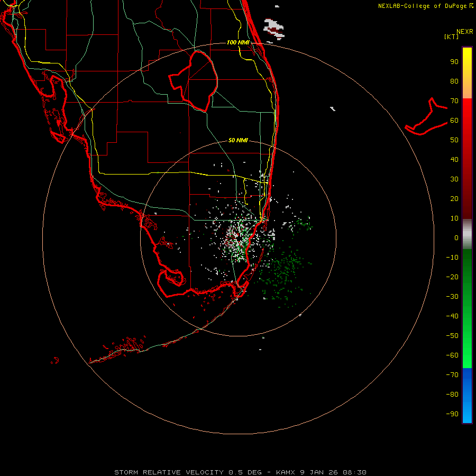Click the -20 kt scale label

452,277
